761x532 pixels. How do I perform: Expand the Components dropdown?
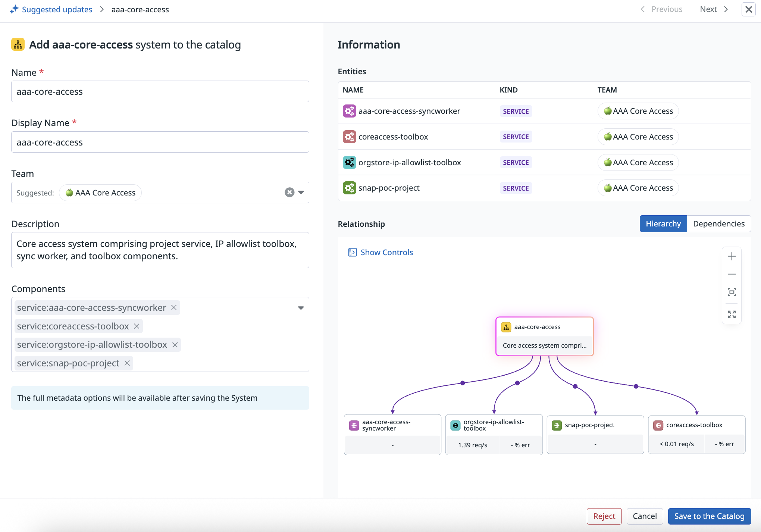pyautogui.click(x=301, y=308)
